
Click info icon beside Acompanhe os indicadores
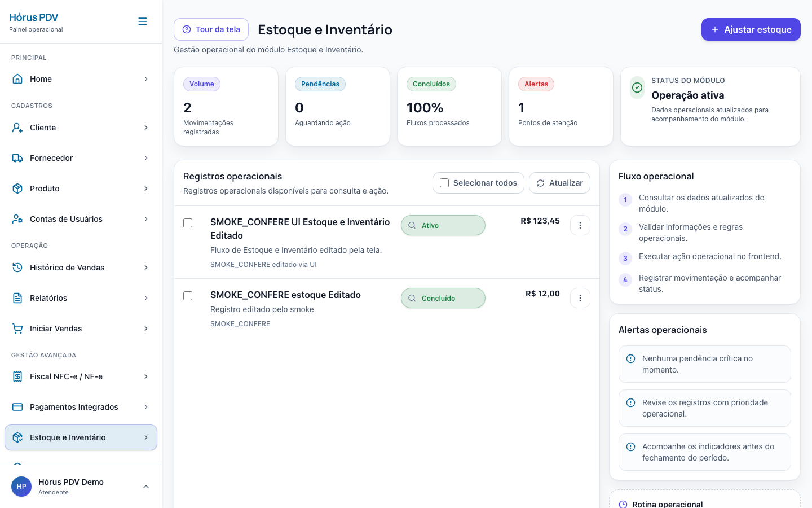coord(631,447)
